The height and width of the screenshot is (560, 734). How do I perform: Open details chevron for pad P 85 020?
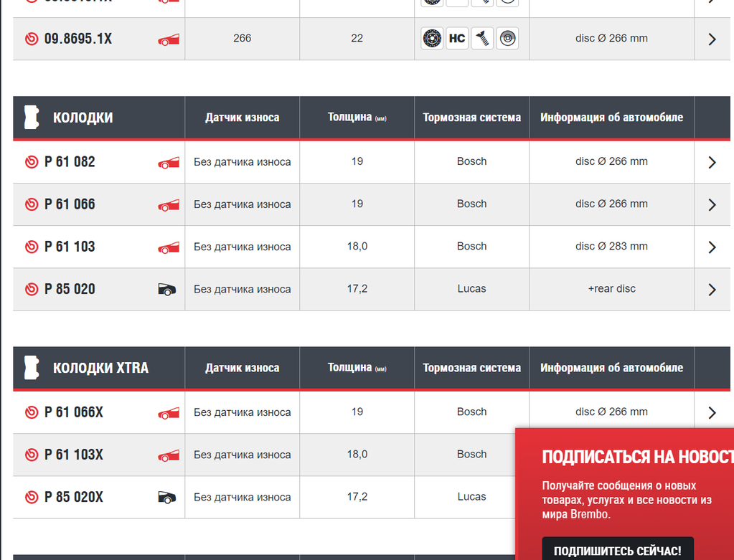click(712, 290)
